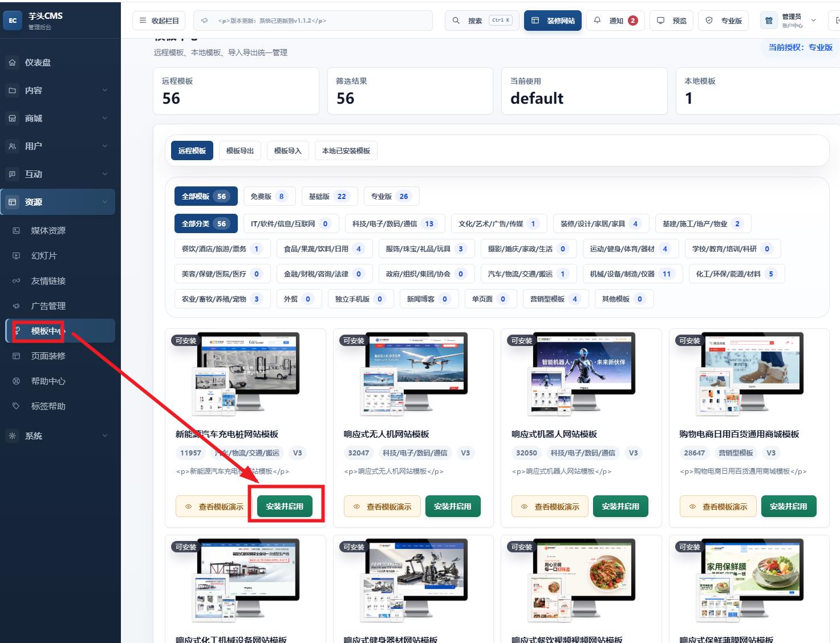Click 安装并启用 for 购物电商日用百货通用商城模板
This screenshot has height=643, width=840.
coord(789,507)
